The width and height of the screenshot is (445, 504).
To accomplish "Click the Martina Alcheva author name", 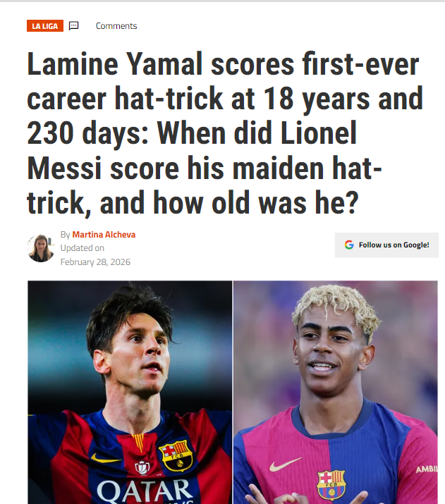I will (104, 235).
